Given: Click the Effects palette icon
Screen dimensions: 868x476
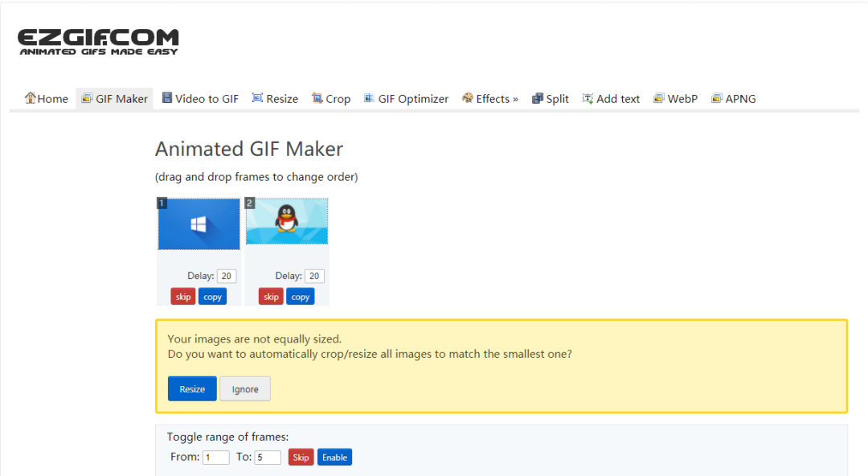Looking at the screenshot, I should pos(467,98).
